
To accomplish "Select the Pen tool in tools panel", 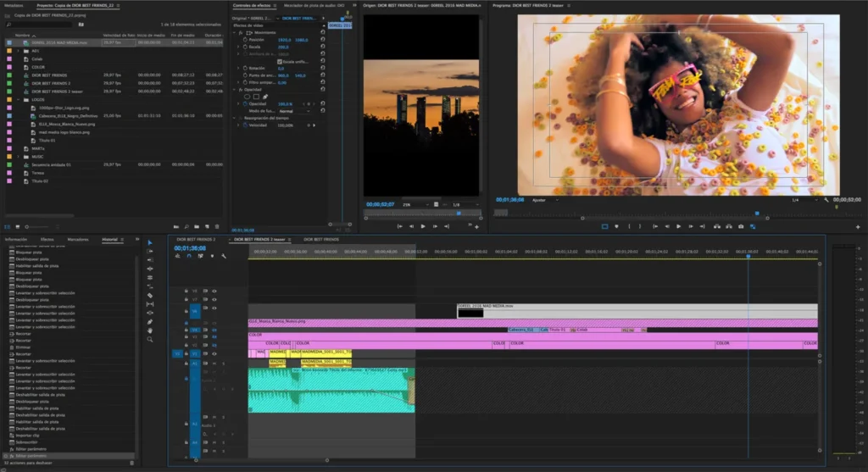I will coord(149,321).
